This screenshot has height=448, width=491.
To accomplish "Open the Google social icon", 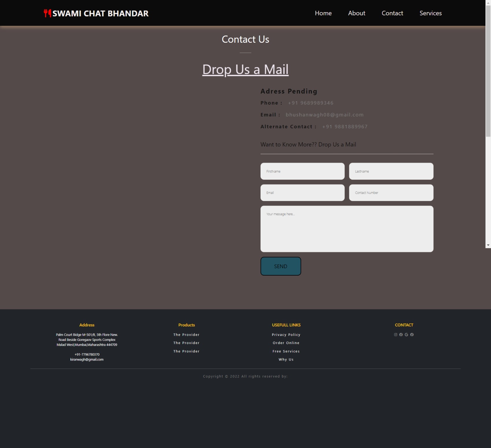I will [406, 334].
